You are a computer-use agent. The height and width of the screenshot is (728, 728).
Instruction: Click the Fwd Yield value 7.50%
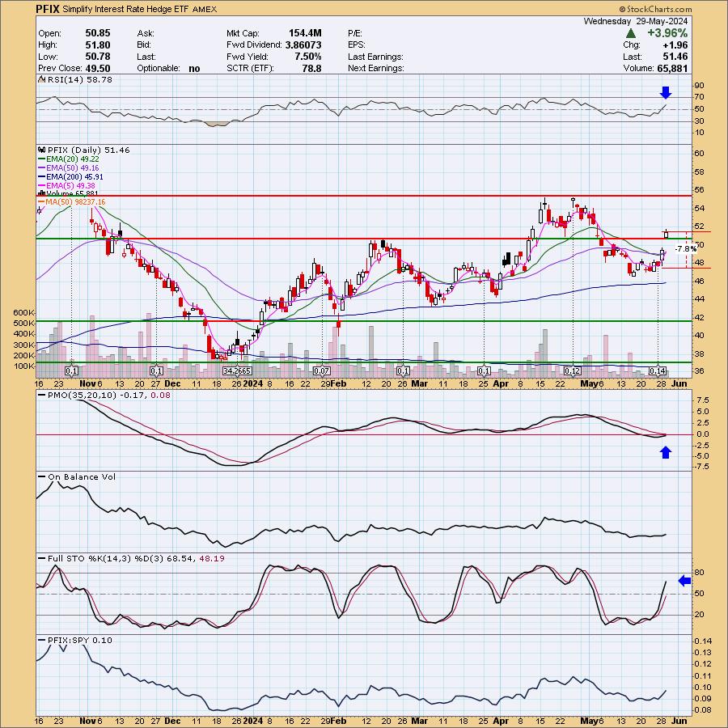pos(307,57)
